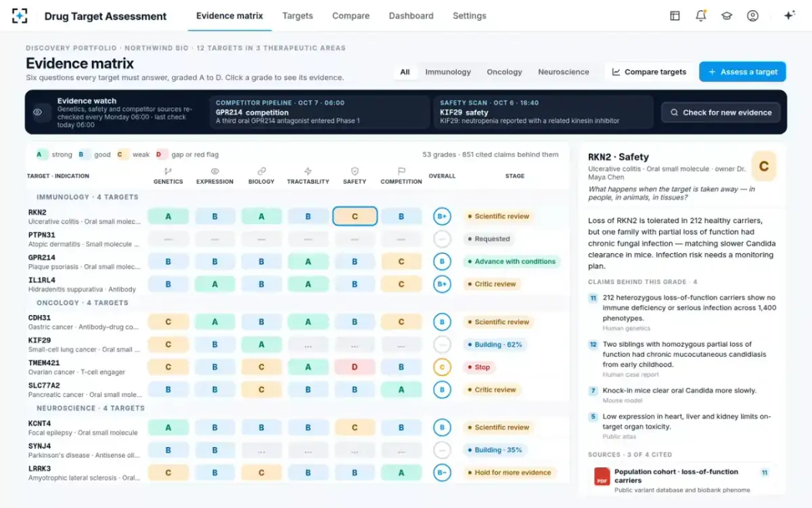
Task: Click the Genetics column icon
Action: 168,171
